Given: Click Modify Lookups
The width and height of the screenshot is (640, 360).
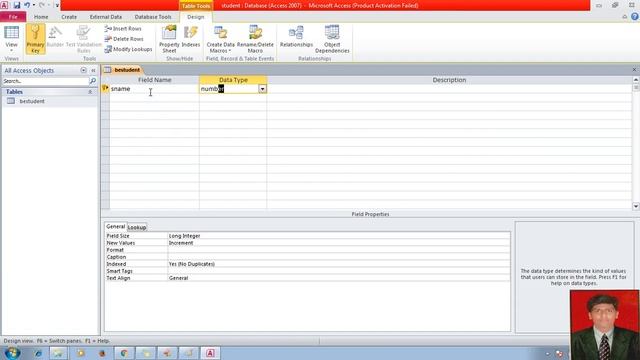Looking at the screenshot, I should coord(128,49).
